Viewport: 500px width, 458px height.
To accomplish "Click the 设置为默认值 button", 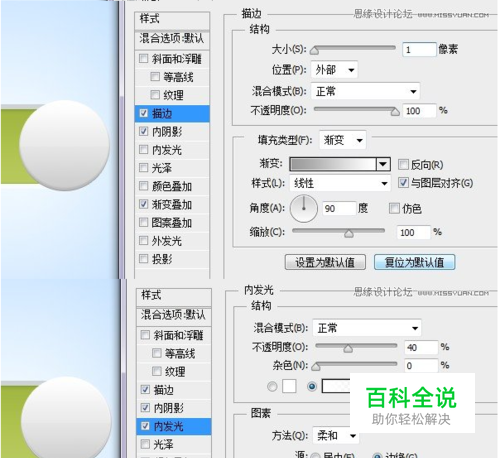I will click(325, 262).
